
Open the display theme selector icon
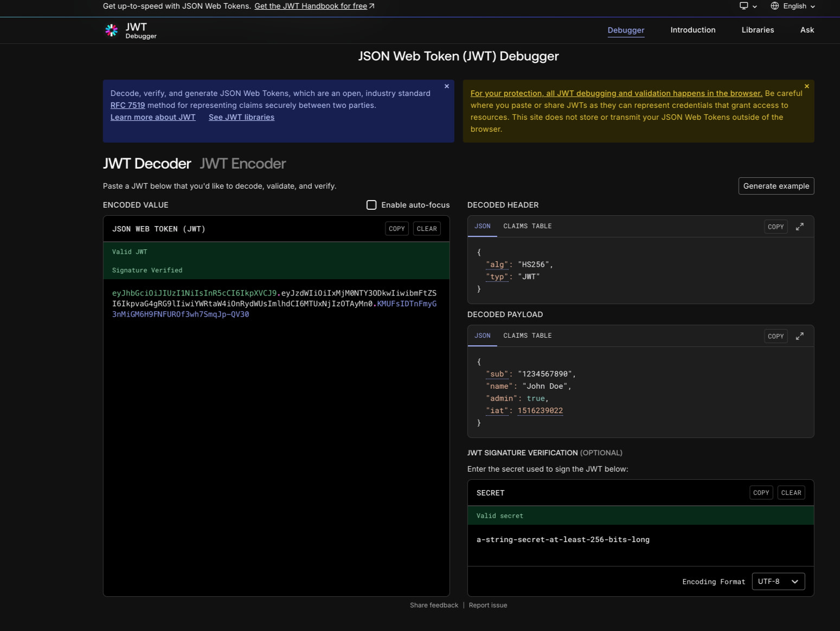748,6
